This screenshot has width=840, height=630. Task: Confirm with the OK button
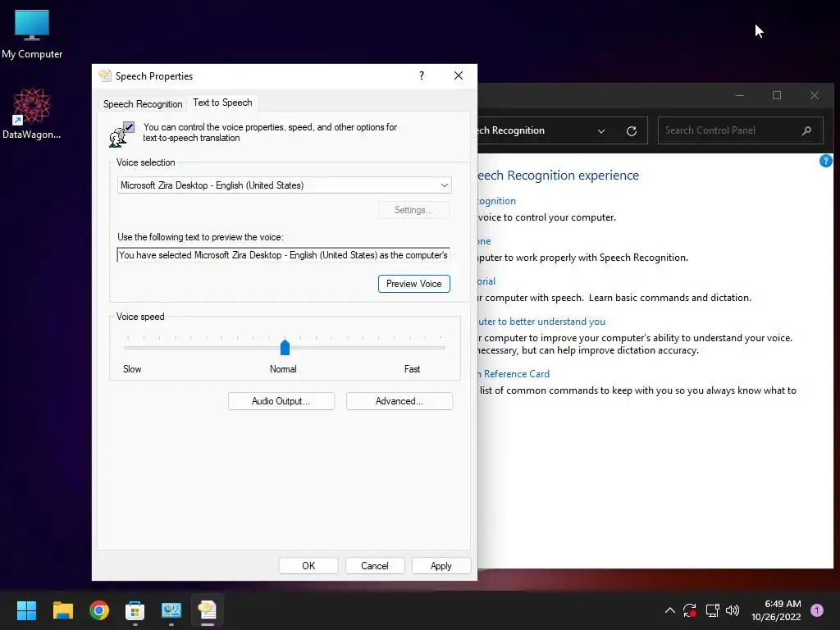coord(308,566)
